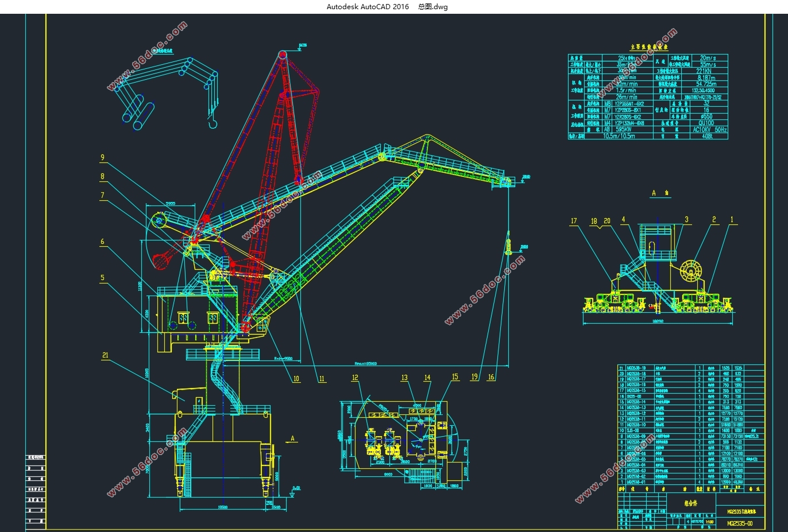The height and width of the screenshot is (532, 788).
Task: Select callout number 1 in side view
Action: click(732, 220)
